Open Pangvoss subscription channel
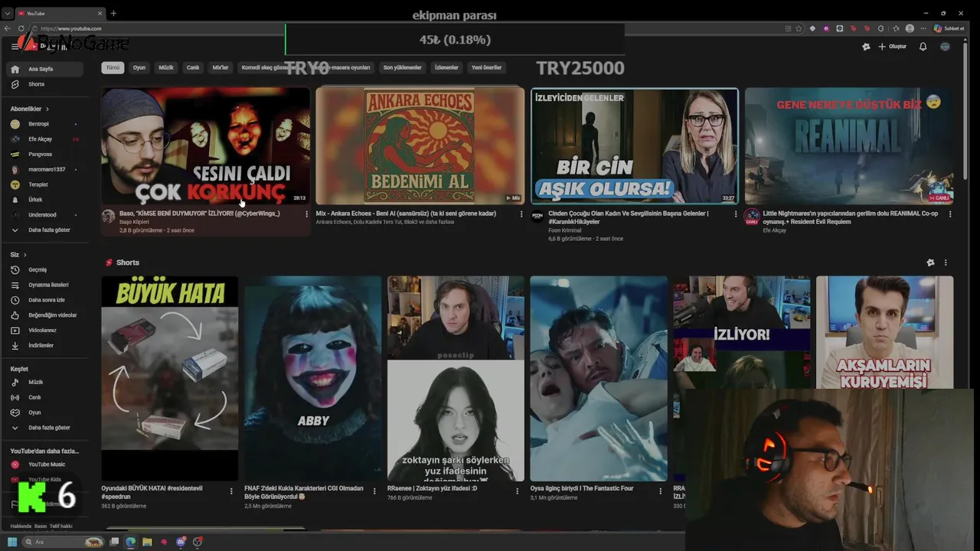The image size is (980, 551). coord(44,154)
